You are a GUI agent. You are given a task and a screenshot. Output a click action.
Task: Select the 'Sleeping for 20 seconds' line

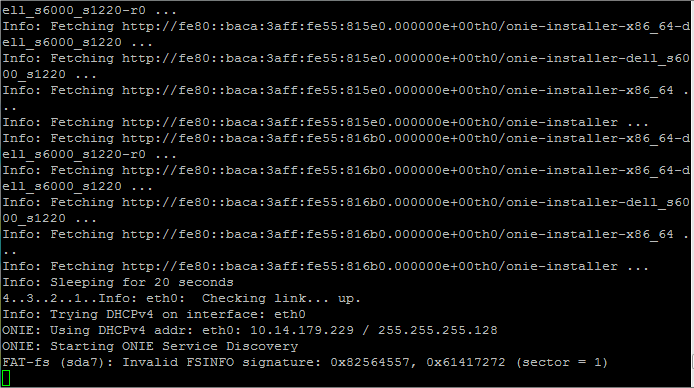pyautogui.click(x=118, y=282)
